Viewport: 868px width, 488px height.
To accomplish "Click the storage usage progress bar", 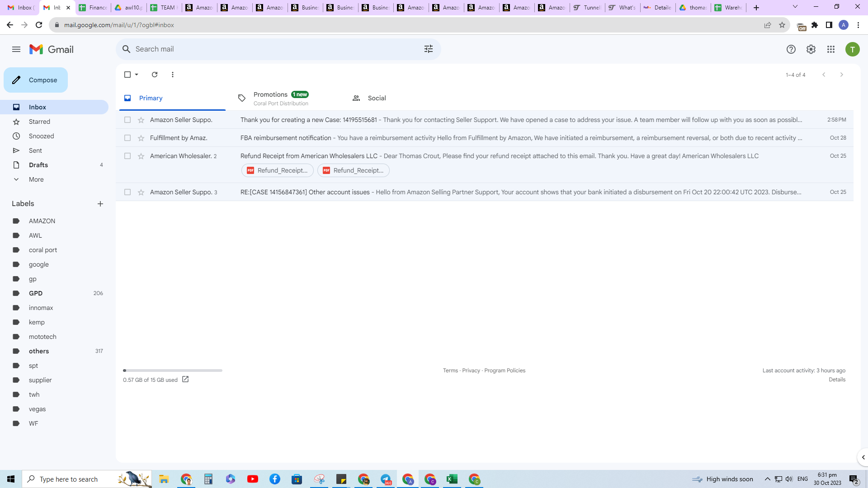I will (173, 371).
